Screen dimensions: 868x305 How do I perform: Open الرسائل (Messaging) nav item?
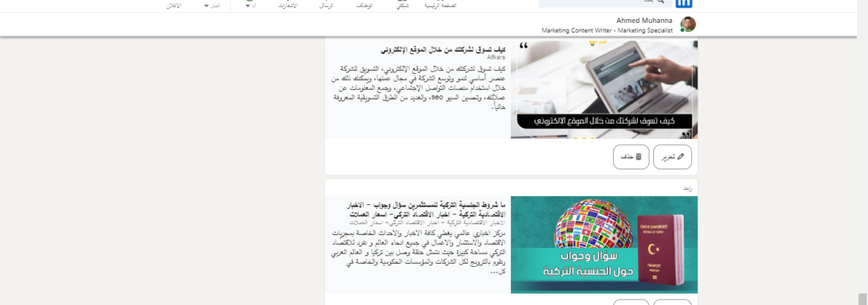[x=326, y=5]
